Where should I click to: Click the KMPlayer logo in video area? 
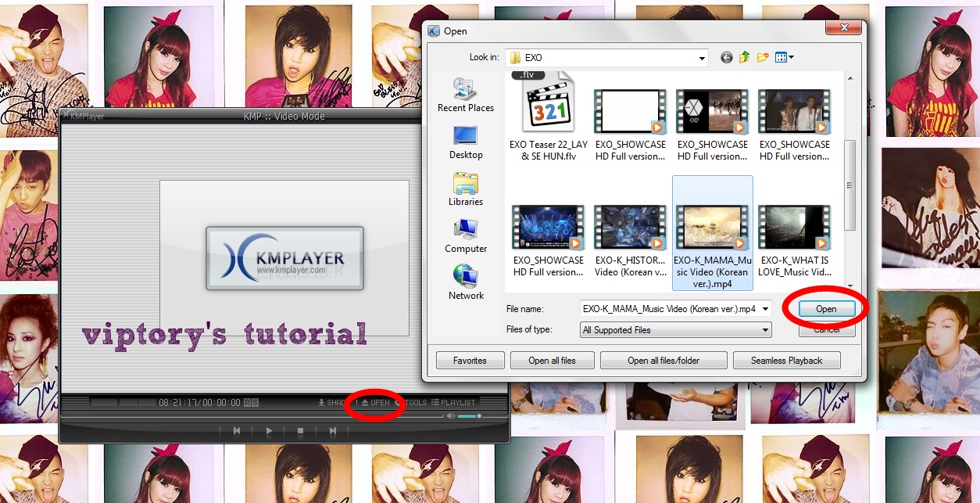point(284,258)
